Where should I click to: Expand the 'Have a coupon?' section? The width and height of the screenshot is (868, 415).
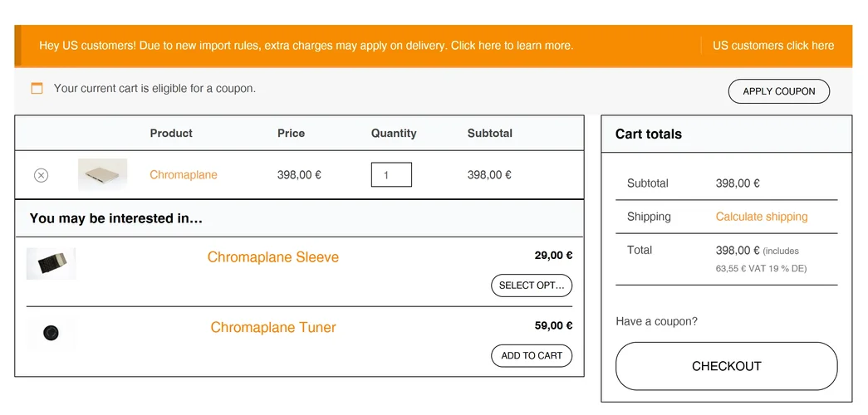tap(656, 321)
